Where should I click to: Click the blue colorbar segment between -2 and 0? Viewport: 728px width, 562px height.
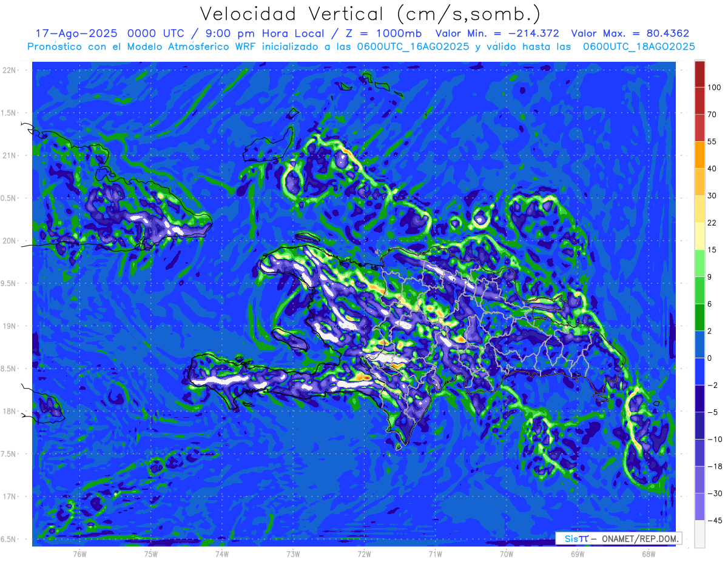tap(699, 372)
